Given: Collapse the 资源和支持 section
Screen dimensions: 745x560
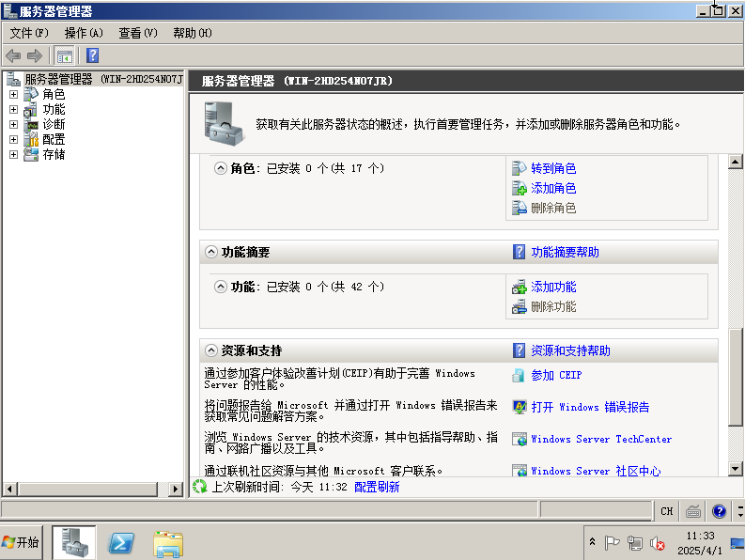Looking at the screenshot, I should pos(211,350).
